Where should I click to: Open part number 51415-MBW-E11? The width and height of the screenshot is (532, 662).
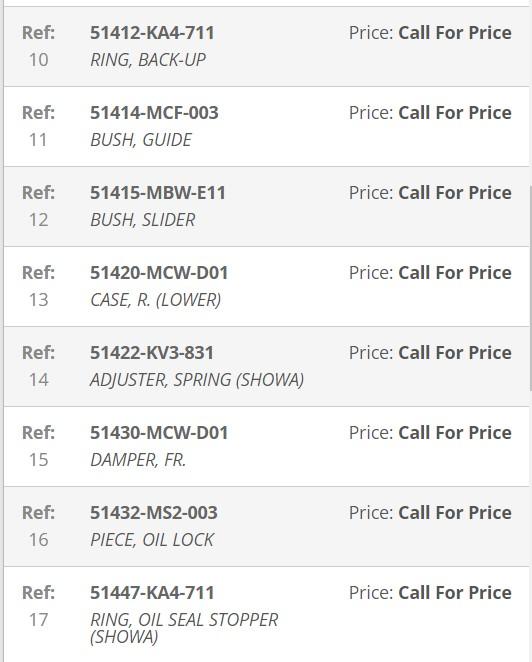[x=158, y=193]
